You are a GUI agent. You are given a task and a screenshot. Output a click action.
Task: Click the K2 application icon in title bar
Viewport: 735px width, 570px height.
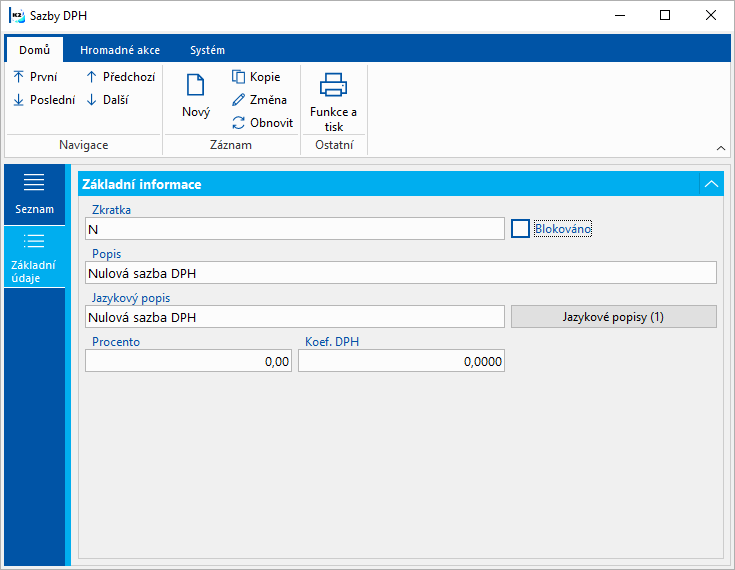[x=17, y=16]
